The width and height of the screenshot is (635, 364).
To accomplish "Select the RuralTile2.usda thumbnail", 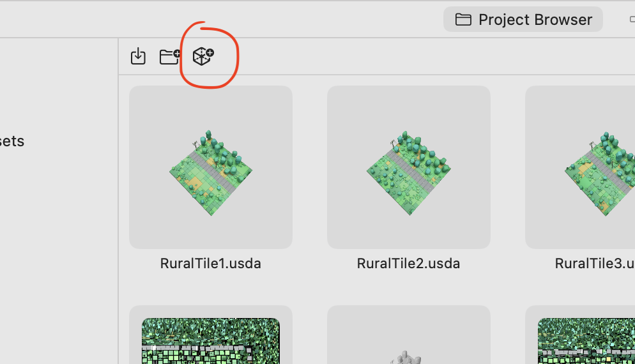I will click(409, 167).
